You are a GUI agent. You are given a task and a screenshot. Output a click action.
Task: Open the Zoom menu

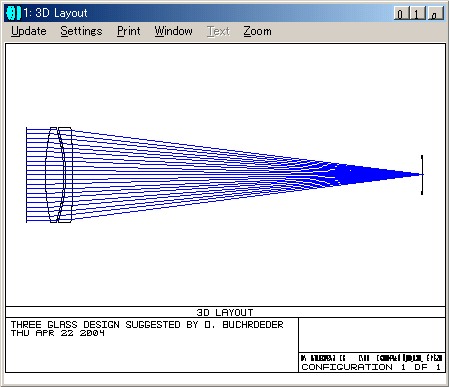257,31
